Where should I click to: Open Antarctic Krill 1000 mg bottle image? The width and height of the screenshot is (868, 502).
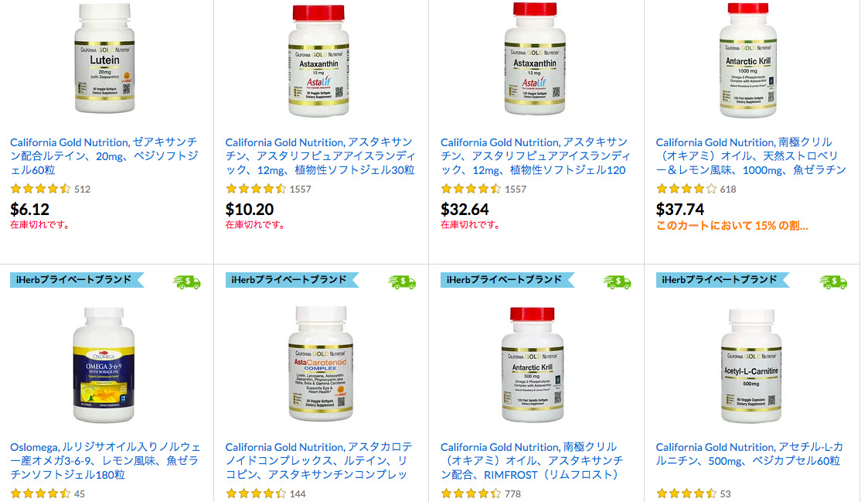click(x=748, y=60)
